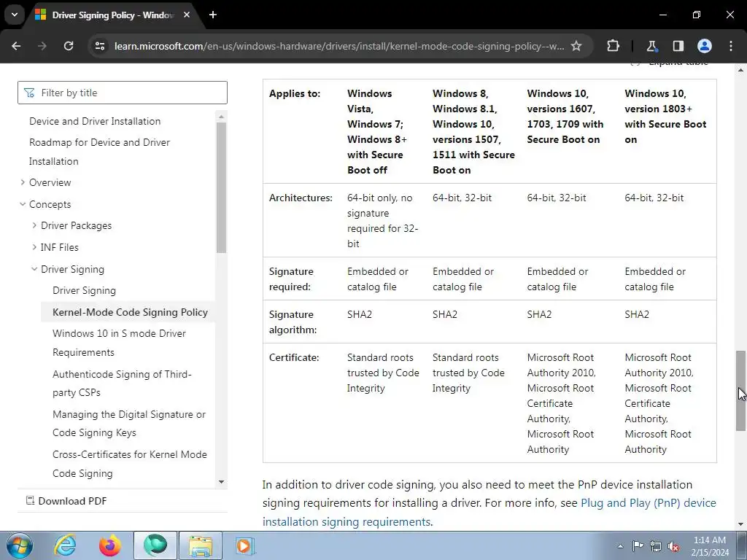747x560 pixels.
Task: Click the taskbar clock 1:14 AM
Action: 710,546
